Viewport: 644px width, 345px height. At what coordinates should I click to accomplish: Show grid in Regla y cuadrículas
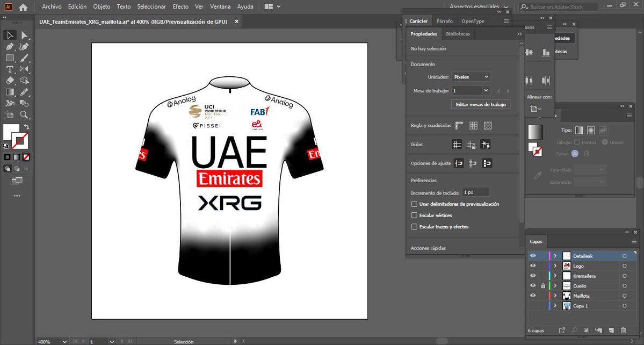click(x=474, y=126)
